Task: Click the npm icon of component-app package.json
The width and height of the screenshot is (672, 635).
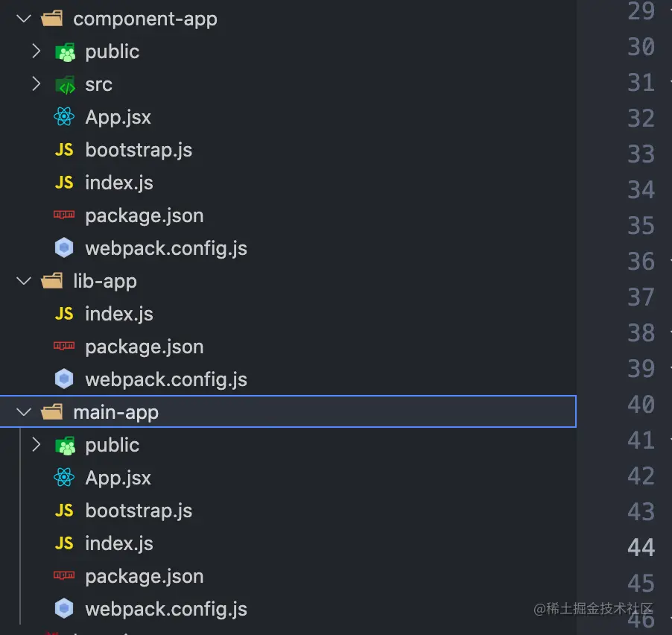Action: pos(64,215)
